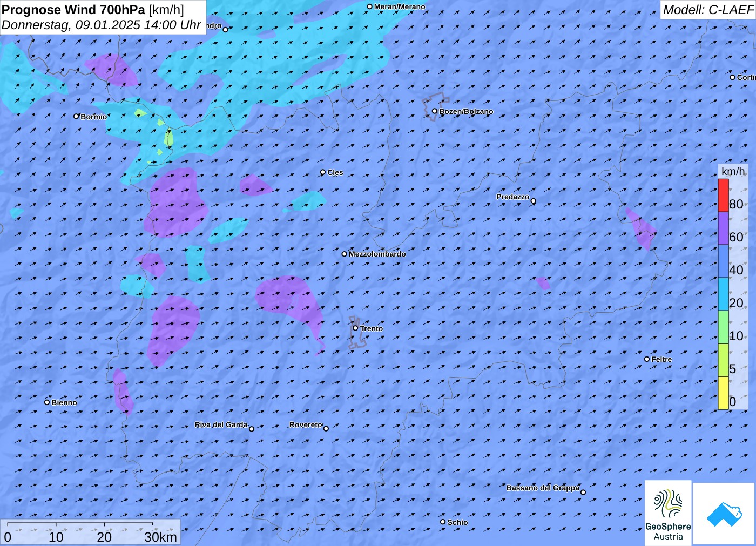Click the Mezzolombardo city marker
Screen dimensions: 756x546
pos(345,254)
